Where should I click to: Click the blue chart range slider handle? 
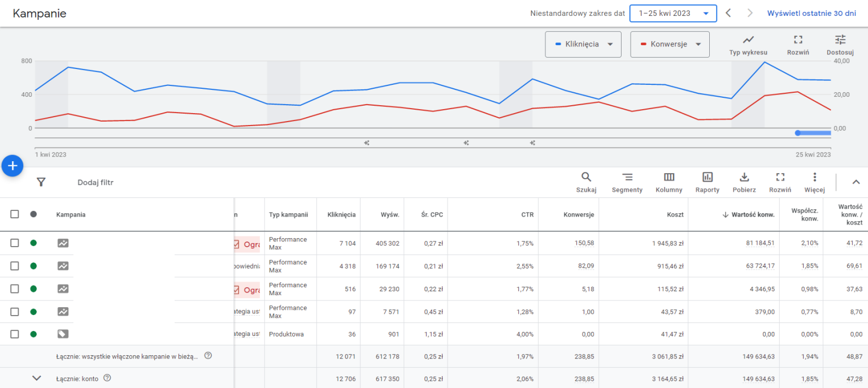click(x=797, y=133)
